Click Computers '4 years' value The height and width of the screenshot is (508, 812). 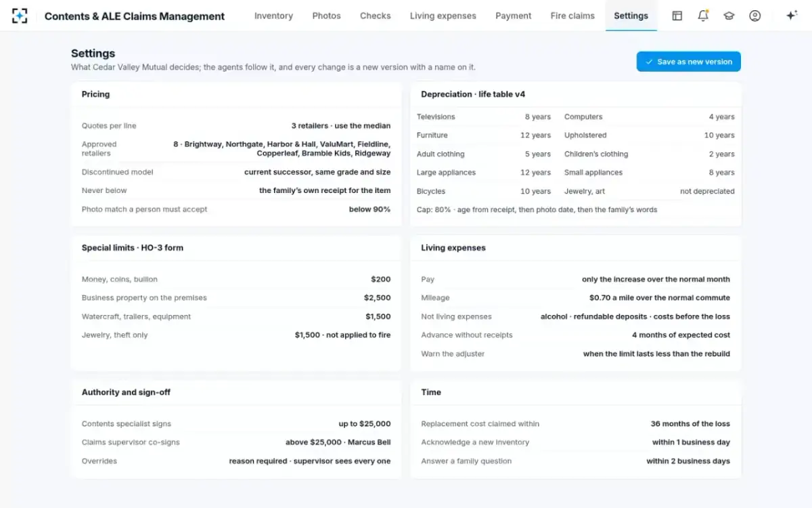tap(721, 117)
